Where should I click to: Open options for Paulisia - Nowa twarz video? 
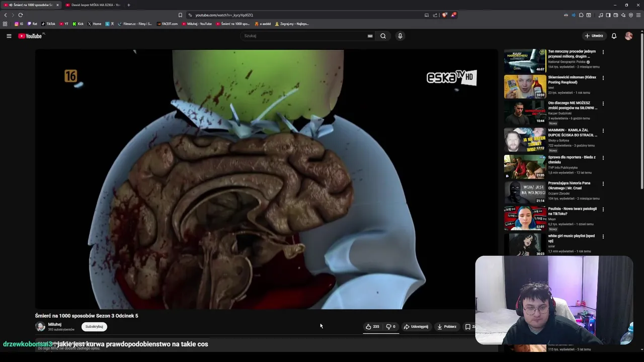[603, 209]
